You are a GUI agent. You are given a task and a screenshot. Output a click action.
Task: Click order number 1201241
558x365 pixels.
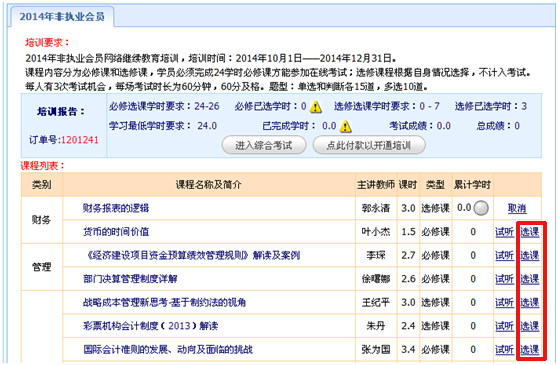tap(80, 140)
